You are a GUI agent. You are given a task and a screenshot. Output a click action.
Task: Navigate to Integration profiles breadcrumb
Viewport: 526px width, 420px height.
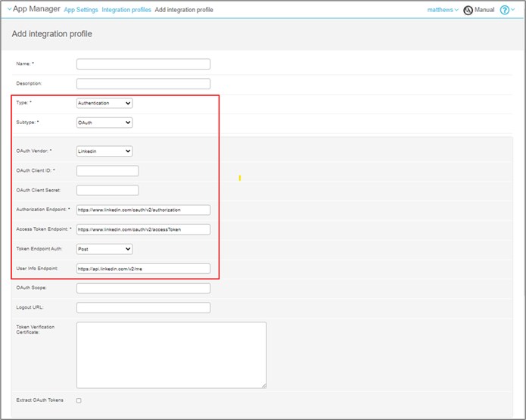(126, 10)
